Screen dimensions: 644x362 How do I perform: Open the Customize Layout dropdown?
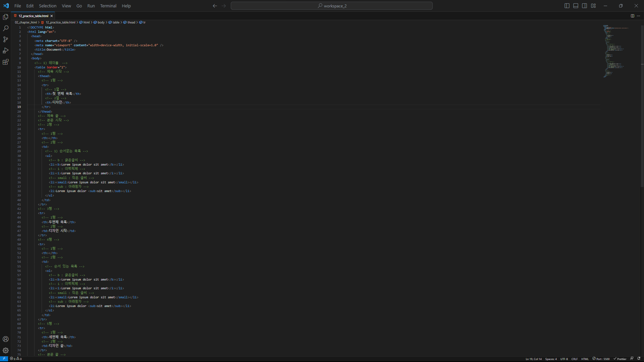tap(593, 6)
